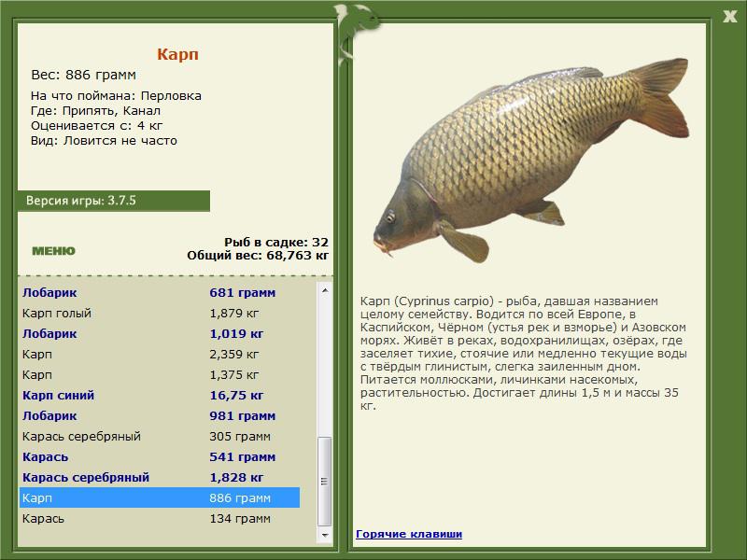Click the Рыб в садке: 32 text
Viewport: 747px width, 560px height.
coord(276,242)
